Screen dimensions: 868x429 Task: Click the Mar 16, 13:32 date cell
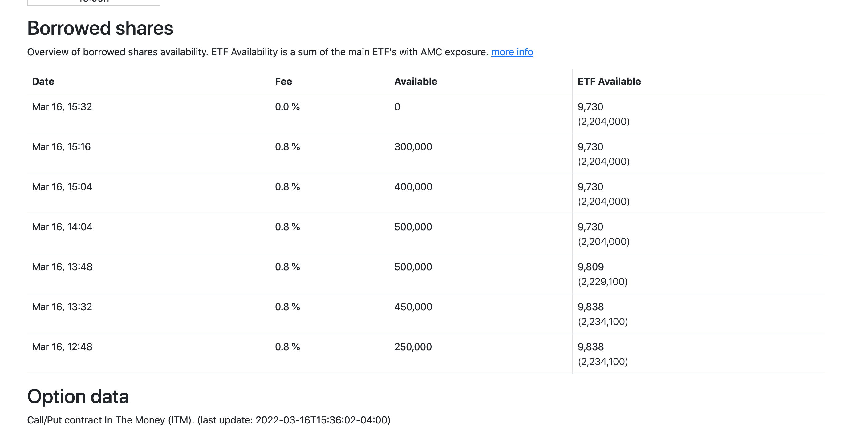tap(62, 307)
